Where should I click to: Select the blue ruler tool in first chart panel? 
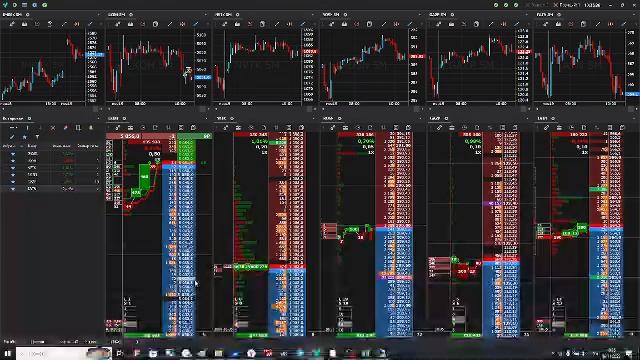pos(90,24)
